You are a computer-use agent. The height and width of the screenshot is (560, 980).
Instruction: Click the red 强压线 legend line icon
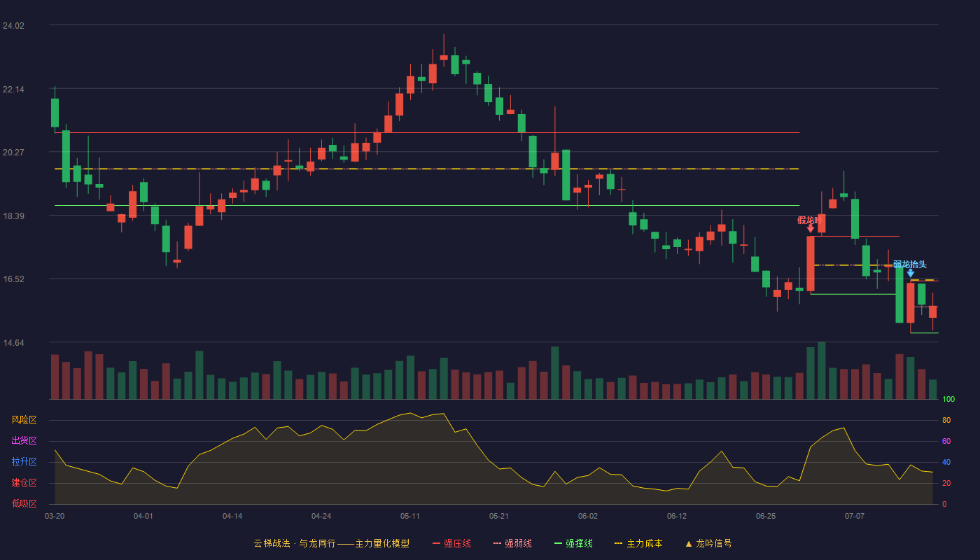(x=436, y=543)
